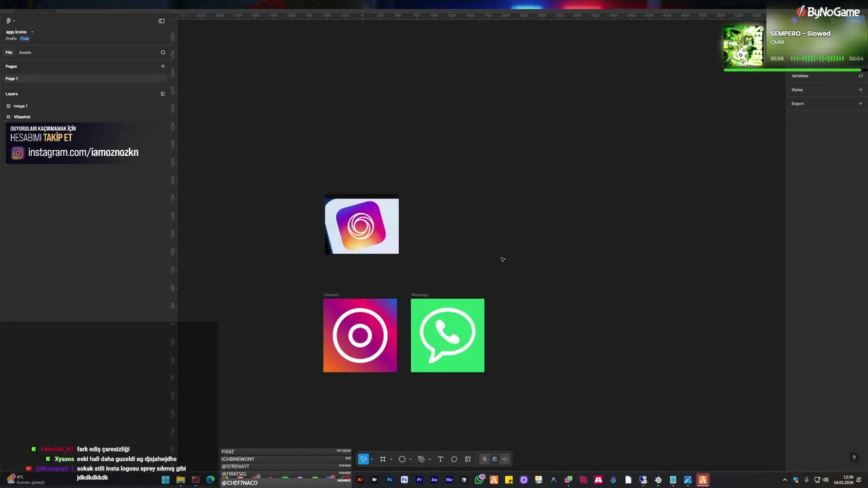The width and height of the screenshot is (868, 488).
Task: Select the Ellipse shape tool
Action: [x=401, y=459]
